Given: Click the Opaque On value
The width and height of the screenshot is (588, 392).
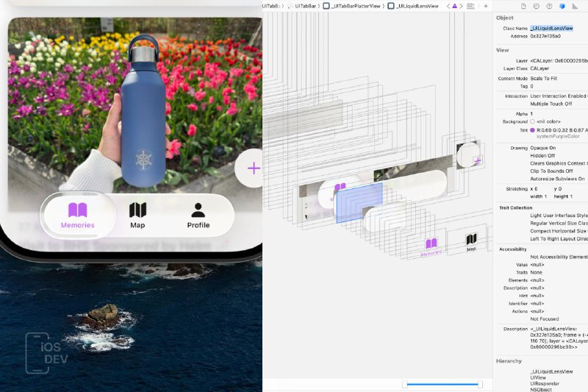Looking at the screenshot, I should (x=543, y=148).
